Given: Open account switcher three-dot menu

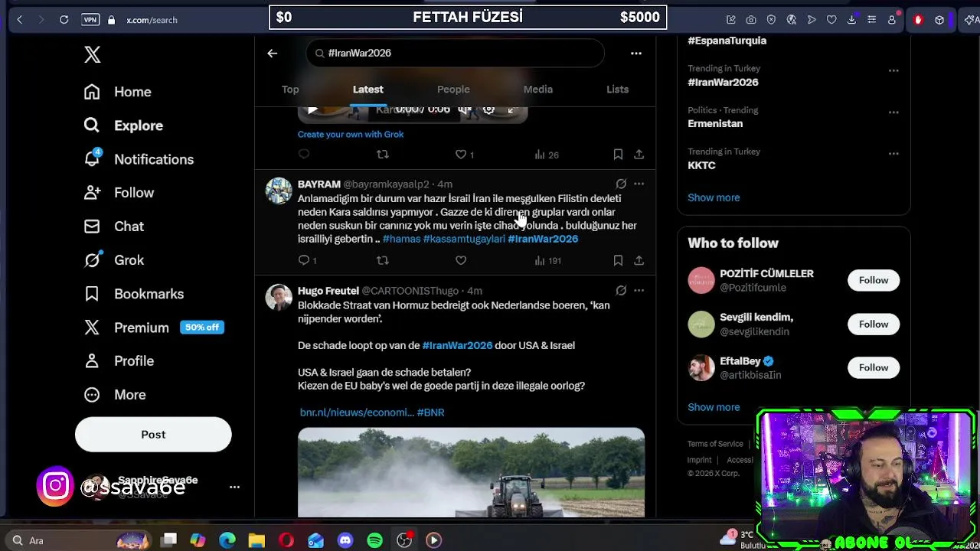Looking at the screenshot, I should (x=234, y=487).
